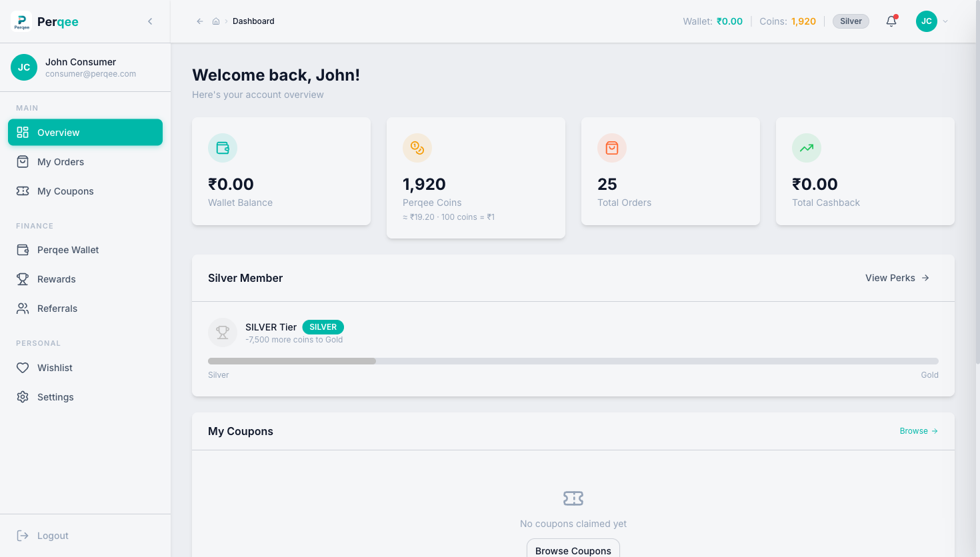The image size is (980, 557).
Task: Open the notifications bell icon
Action: point(891,21)
